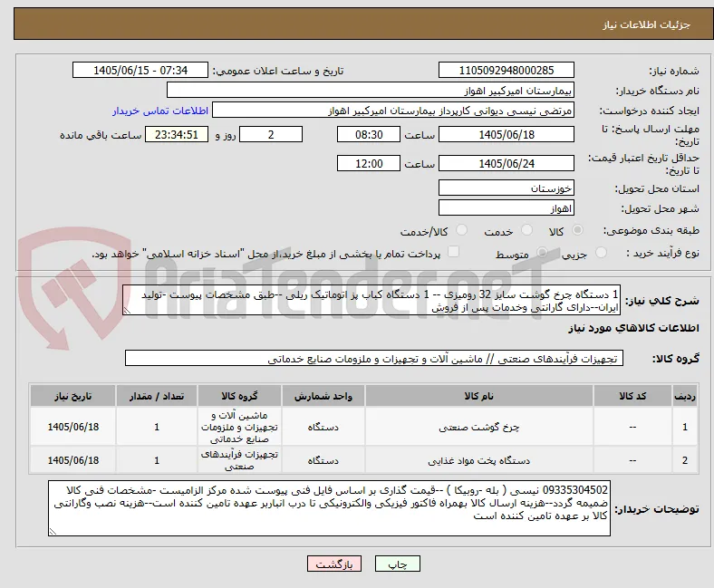The image size is (714, 588).
Task: Click the اهواز delivery city field
Action: click(507, 208)
